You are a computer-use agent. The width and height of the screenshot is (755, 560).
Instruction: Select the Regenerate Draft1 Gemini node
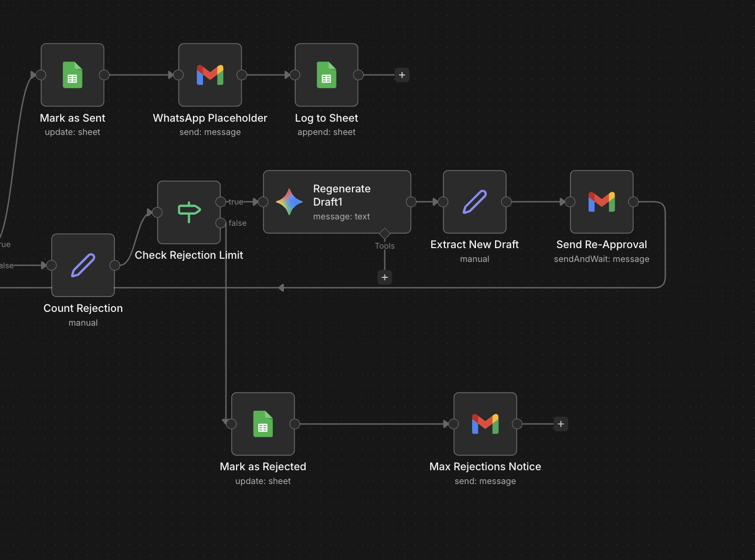(x=337, y=202)
